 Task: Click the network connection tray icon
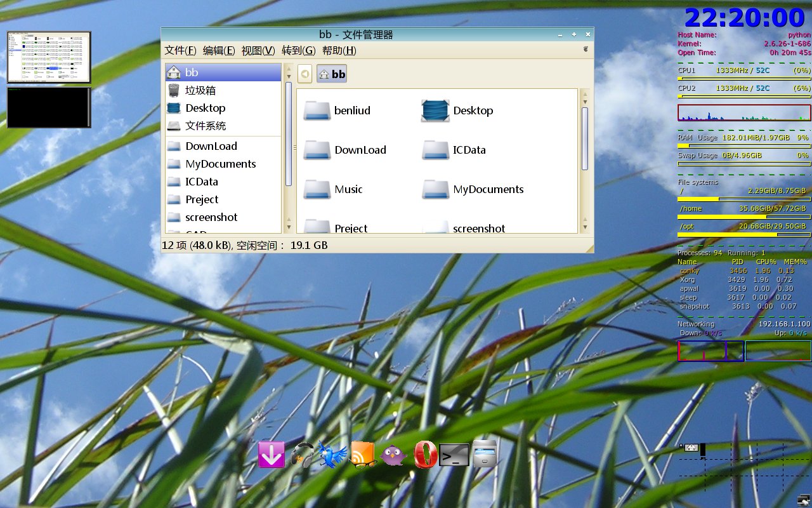[x=803, y=500]
